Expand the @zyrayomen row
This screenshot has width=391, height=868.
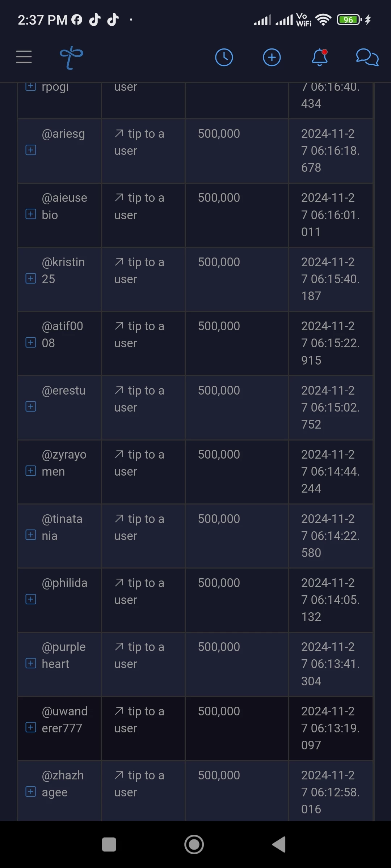tap(31, 471)
